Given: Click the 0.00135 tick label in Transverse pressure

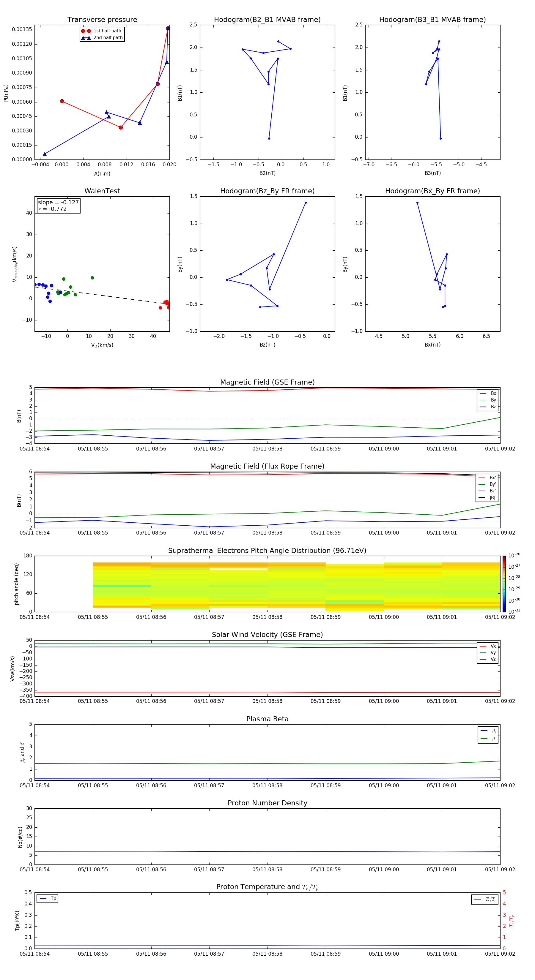Looking at the screenshot, I should [22, 29].
